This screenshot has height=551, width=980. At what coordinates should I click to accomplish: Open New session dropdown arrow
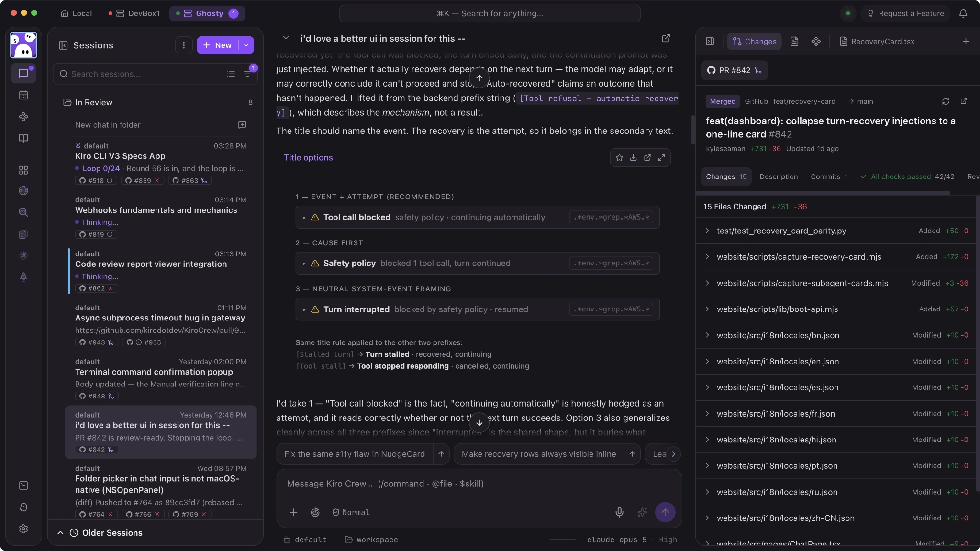click(246, 45)
